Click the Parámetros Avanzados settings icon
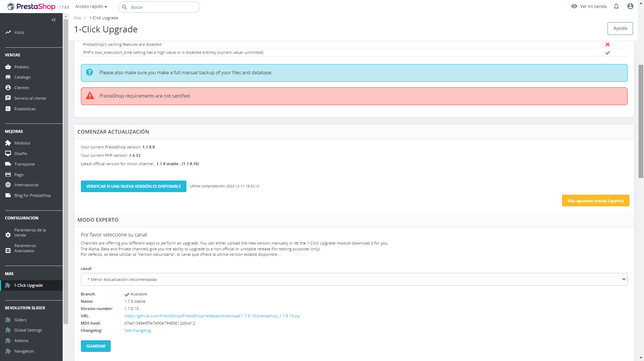 pyautogui.click(x=8, y=251)
